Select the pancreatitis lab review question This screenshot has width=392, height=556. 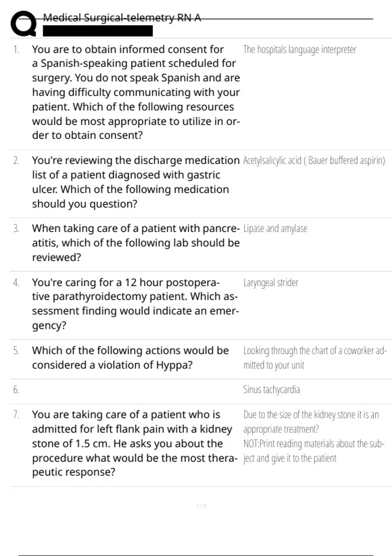[136, 243]
